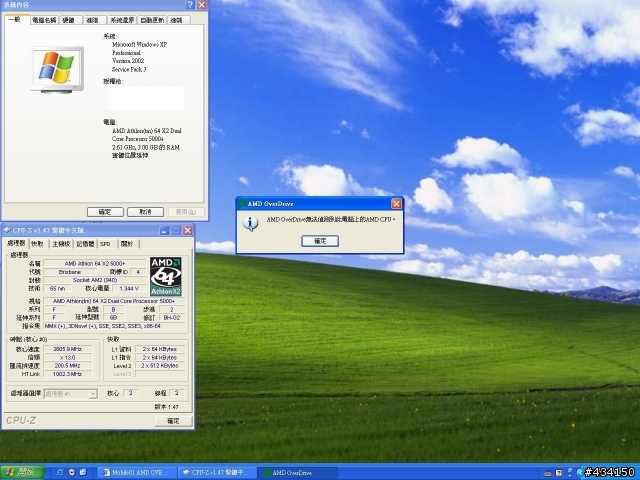Image resolution: width=640 pixels, height=480 pixels.
Task: Open the 自動更新 tab
Action: coord(152,20)
